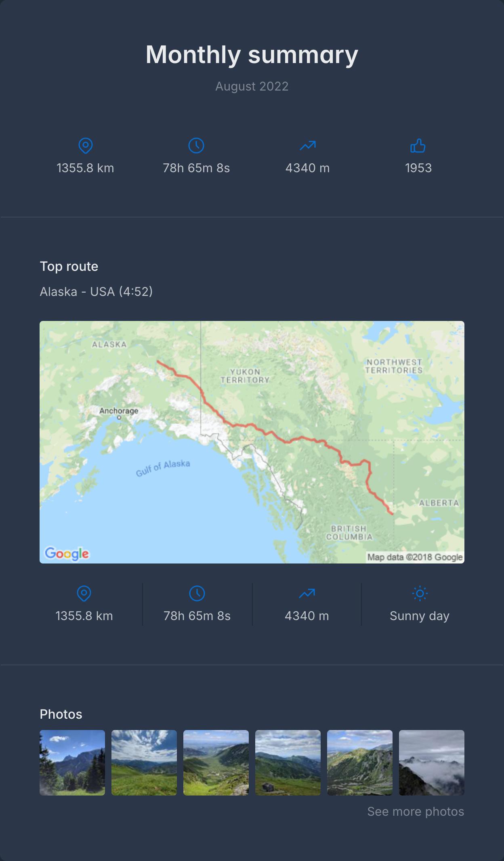Image resolution: width=504 pixels, height=861 pixels.
Task: Click the location pin icon below the map
Action: [84, 593]
